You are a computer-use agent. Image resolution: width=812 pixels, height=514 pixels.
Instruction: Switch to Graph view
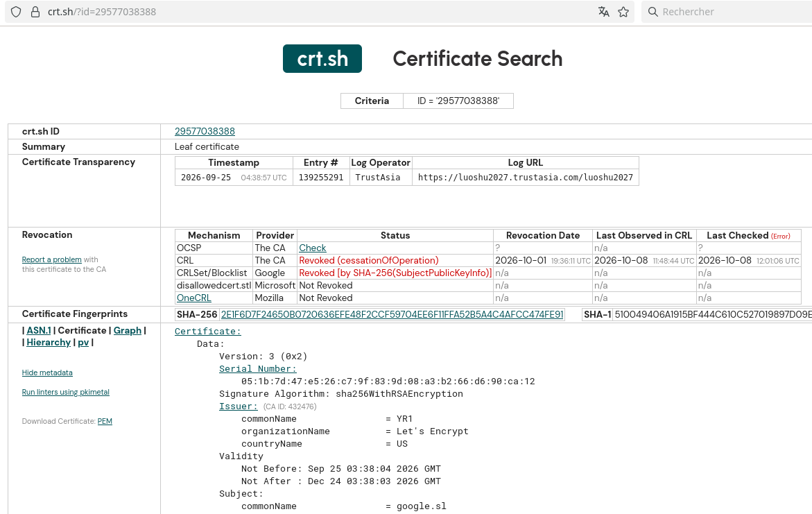point(128,331)
